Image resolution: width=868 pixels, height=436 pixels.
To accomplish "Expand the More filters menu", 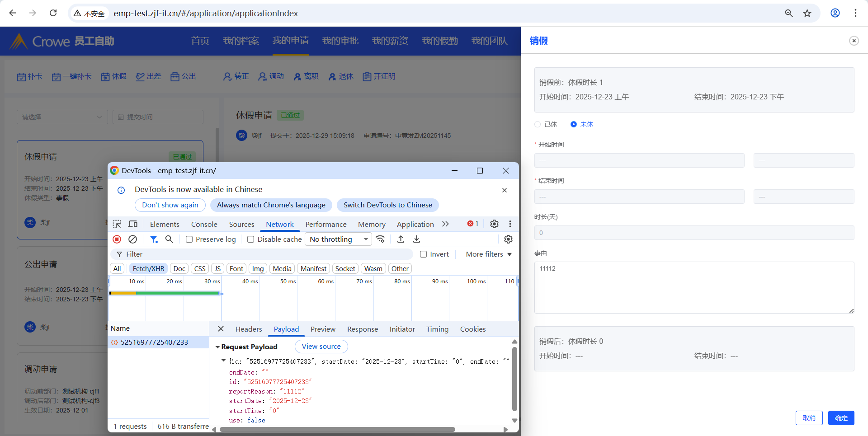I will click(489, 254).
